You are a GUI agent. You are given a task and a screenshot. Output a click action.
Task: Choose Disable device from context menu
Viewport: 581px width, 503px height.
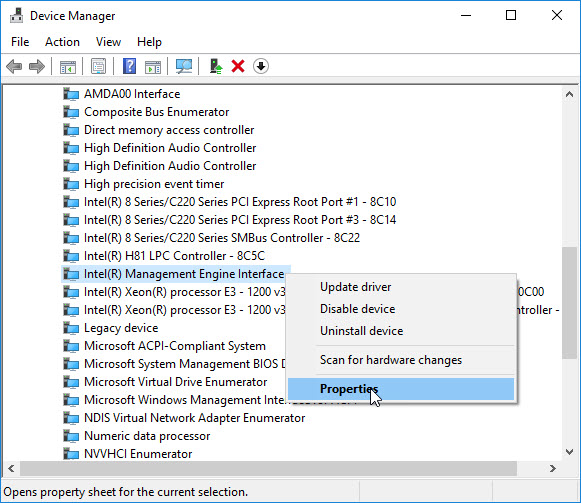point(401,309)
